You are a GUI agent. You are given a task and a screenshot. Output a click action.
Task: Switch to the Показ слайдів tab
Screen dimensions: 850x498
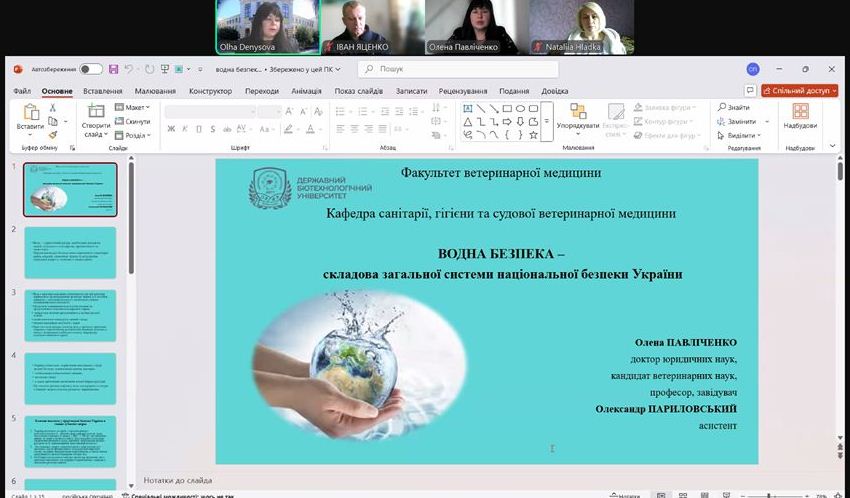[358, 91]
